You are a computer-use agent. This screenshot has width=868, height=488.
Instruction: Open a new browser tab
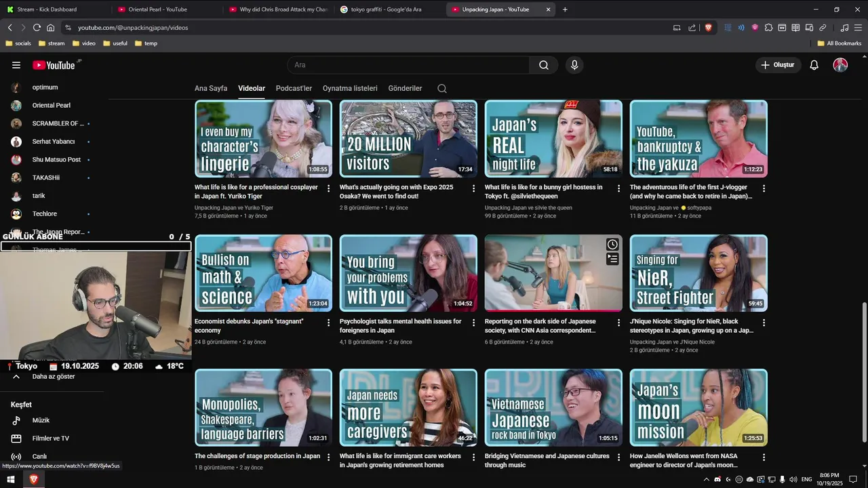[565, 9]
